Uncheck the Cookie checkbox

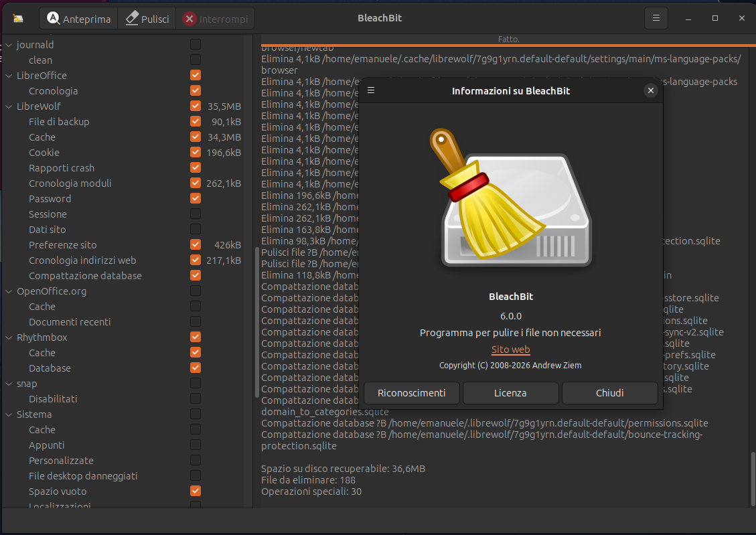point(195,152)
